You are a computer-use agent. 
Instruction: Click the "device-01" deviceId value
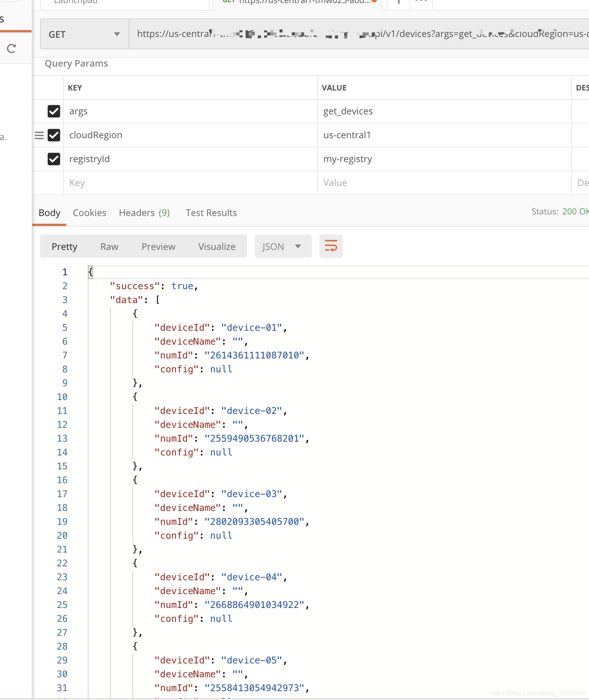pos(252,328)
